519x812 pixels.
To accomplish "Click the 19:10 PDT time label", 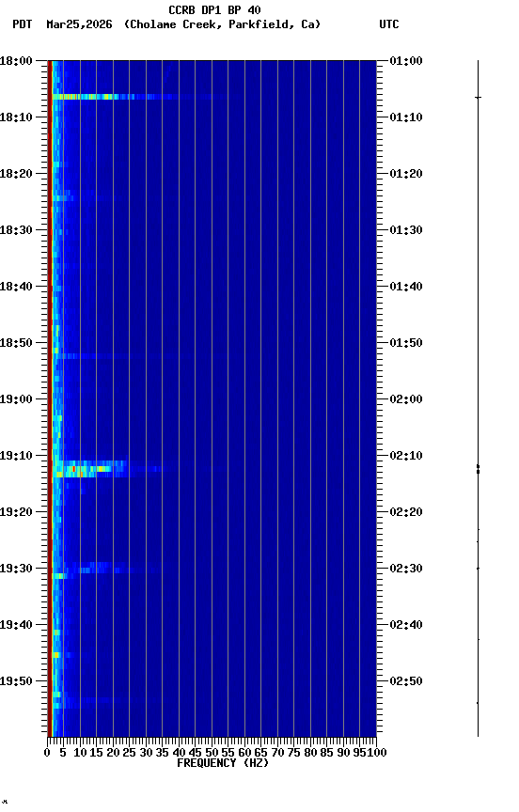I will coord(16,456).
